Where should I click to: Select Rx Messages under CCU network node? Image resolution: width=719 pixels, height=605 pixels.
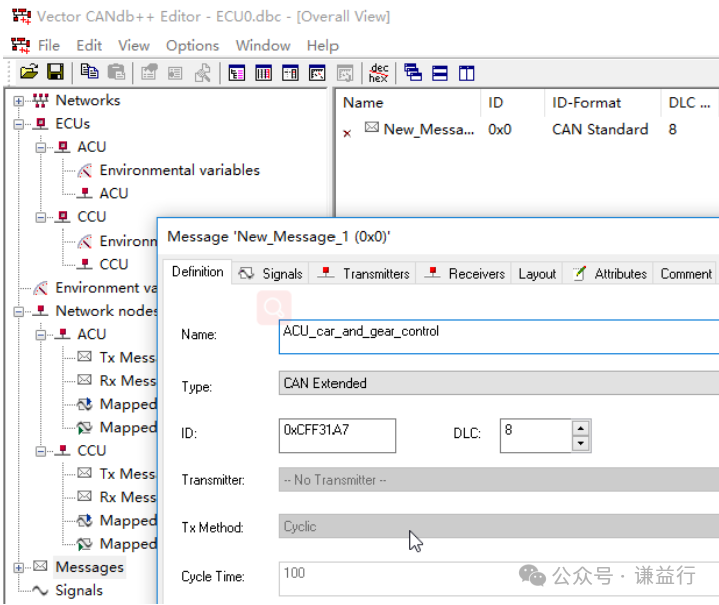coord(128,497)
